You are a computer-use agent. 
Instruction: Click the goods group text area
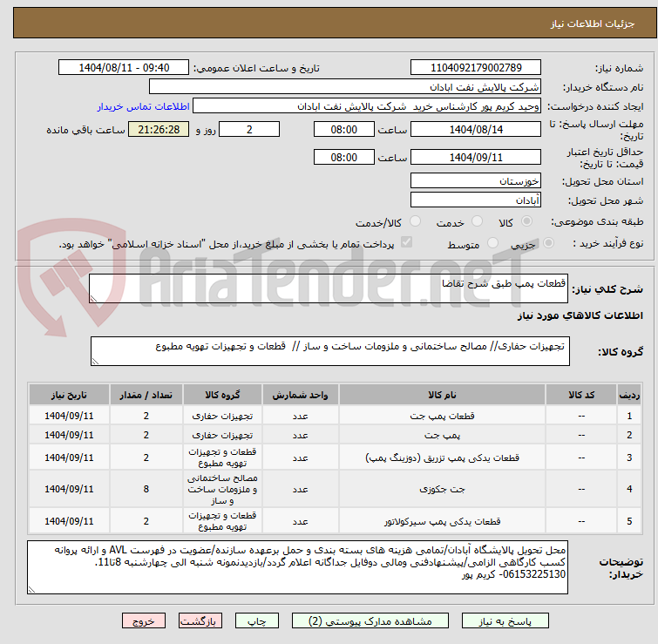[x=329, y=351]
